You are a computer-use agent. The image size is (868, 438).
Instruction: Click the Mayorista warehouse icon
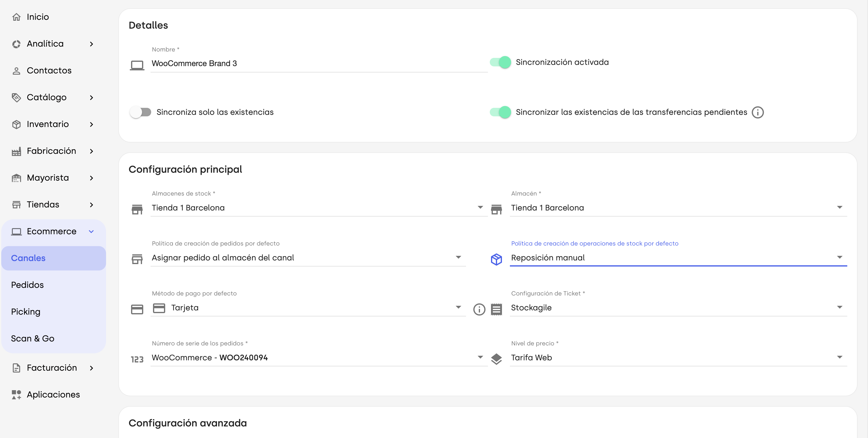(16, 178)
